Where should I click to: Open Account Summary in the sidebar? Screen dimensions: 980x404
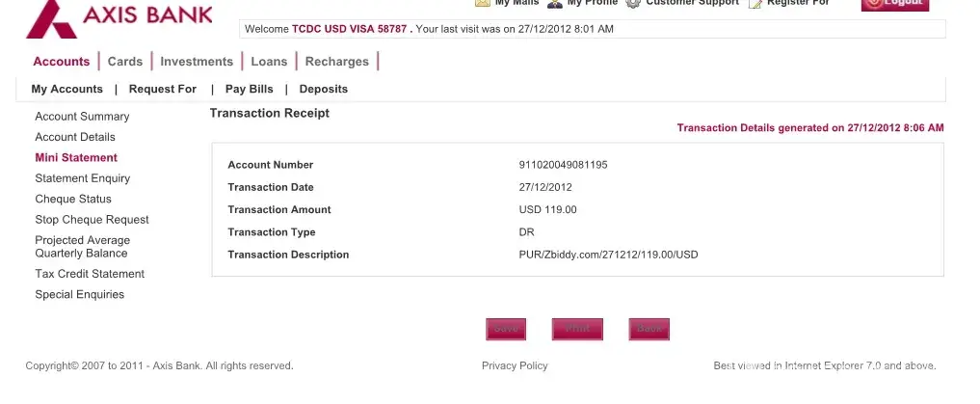point(82,117)
